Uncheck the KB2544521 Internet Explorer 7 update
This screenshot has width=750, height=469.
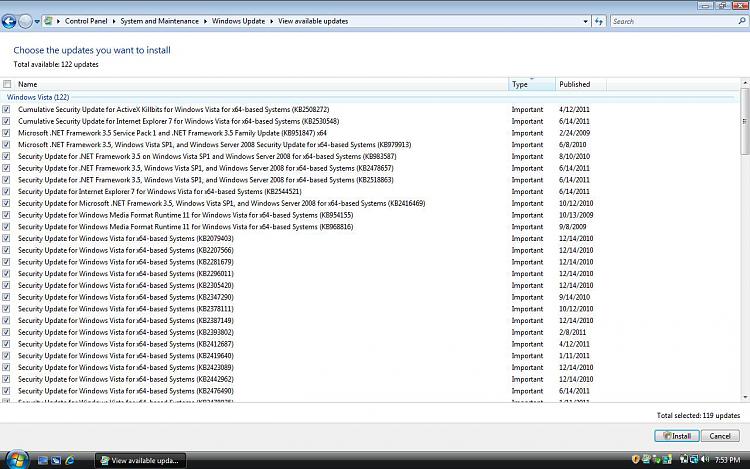coord(6,192)
